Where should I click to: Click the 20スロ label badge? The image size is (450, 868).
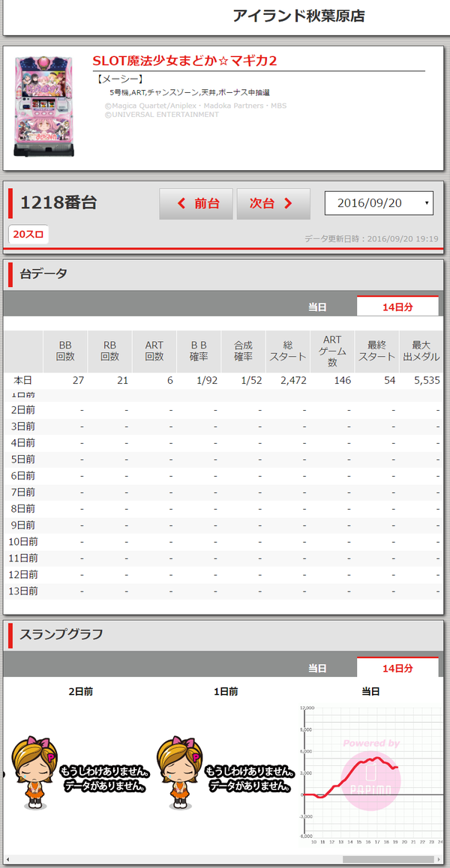tap(28, 235)
